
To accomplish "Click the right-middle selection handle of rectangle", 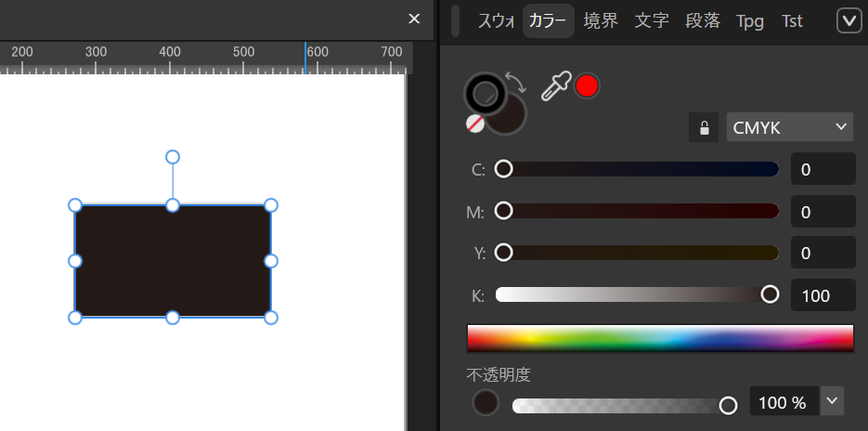I will coord(271,261).
